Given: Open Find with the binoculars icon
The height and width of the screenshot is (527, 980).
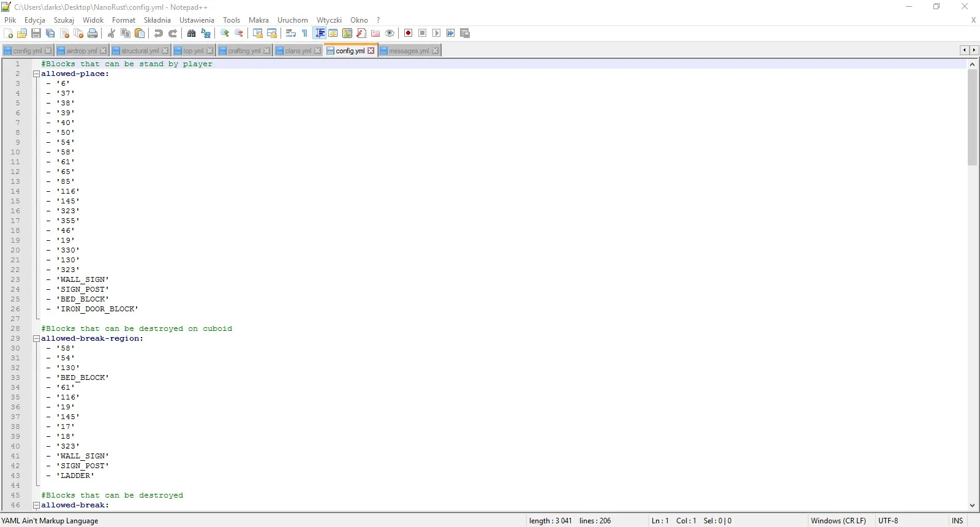Looking at the screenshot, I should click(192, 33).
